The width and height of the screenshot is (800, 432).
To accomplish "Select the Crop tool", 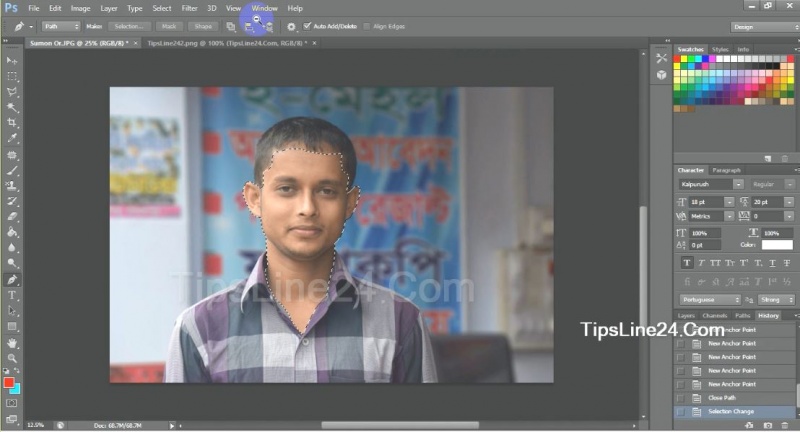I will pos(12,122).
